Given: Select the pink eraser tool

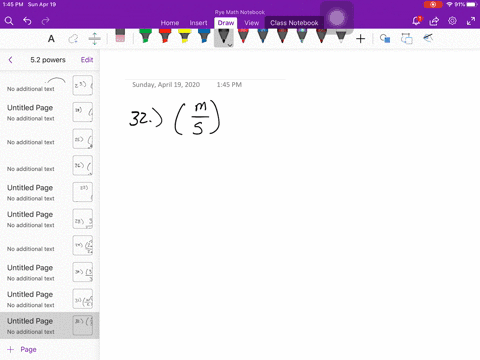Looking at the screenshot, I should pyautogui.click(x=120, y=36).
